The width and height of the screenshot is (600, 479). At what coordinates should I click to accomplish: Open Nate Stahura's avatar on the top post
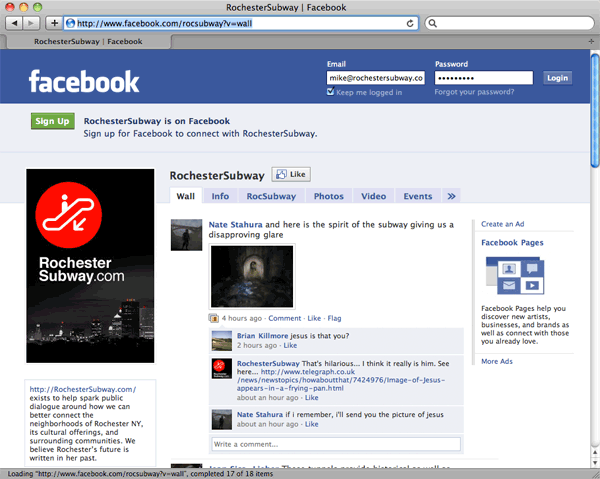(186, 235)
